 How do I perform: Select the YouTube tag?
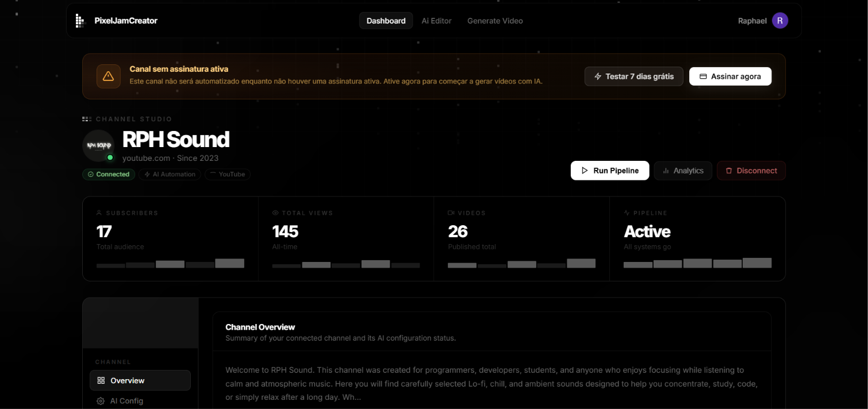[227, 174]
